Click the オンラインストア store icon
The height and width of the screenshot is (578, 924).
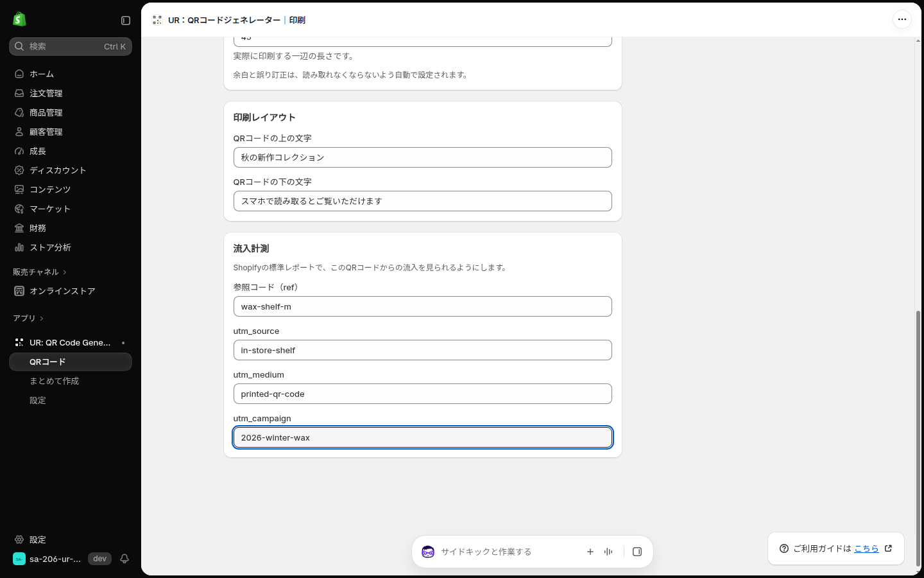(x=19, y=291)
